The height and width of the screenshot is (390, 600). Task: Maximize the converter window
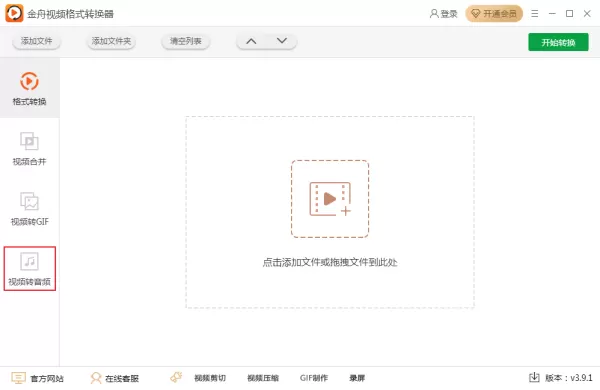click(x=569, y=14)
